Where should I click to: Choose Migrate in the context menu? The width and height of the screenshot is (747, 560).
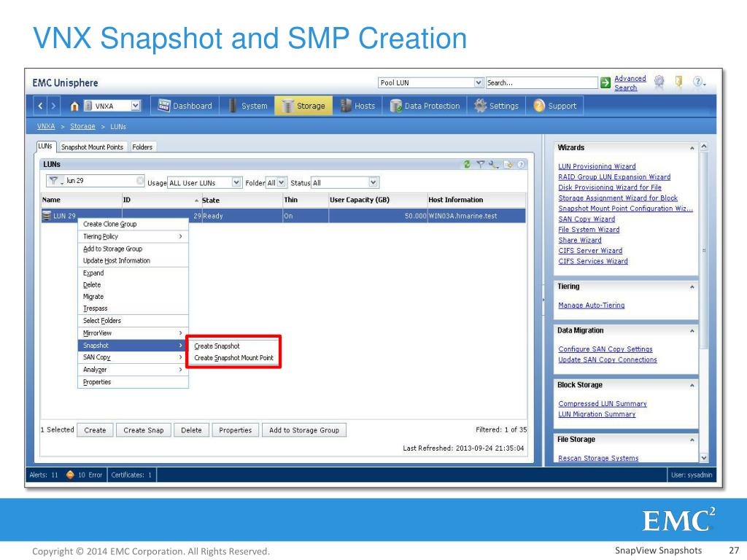coord(133,296)
